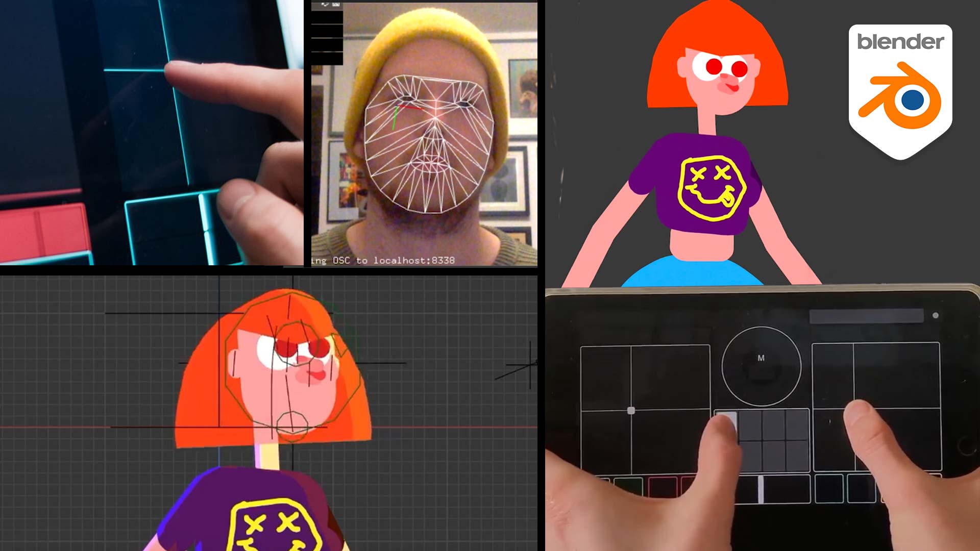980x551 pixels.
Task: Toggle fourth cell in grid's bottom row
Action: pyautogui.click(x=797, y=456)
